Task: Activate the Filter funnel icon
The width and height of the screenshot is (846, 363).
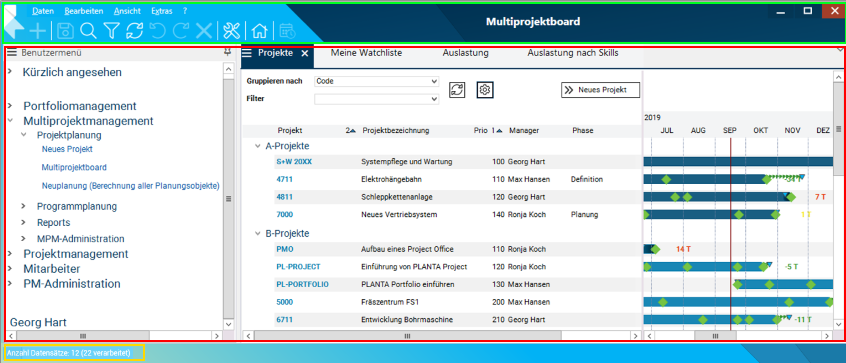Action: [111, 31]
